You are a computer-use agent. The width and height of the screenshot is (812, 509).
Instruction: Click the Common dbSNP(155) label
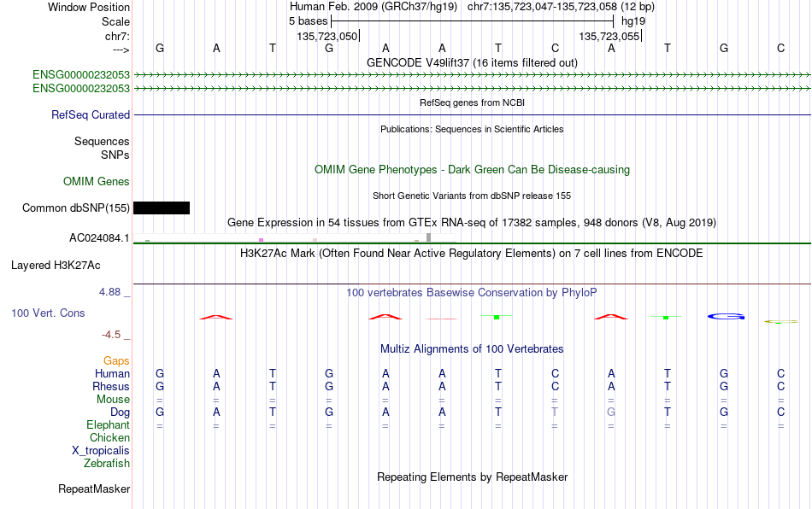[x=75, y=208]
